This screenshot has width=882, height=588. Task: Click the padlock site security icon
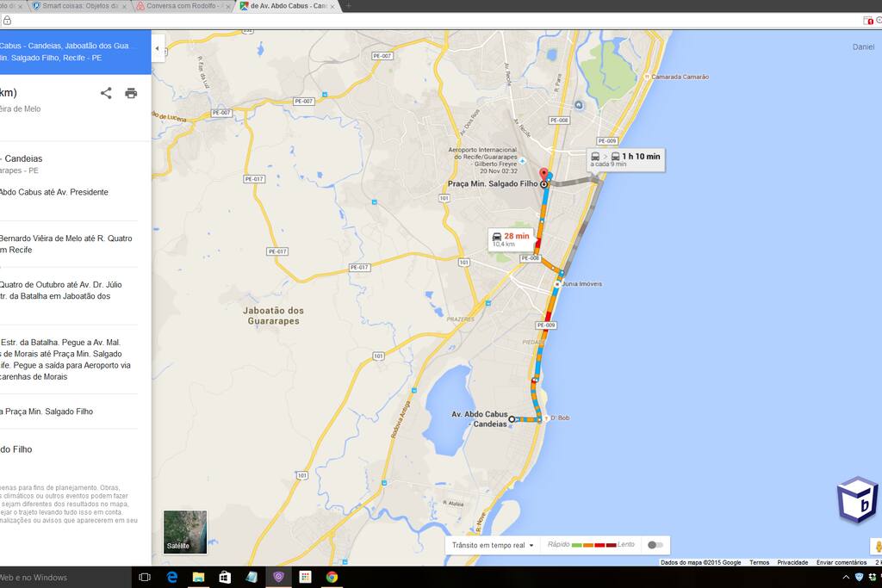pos(7,21)
